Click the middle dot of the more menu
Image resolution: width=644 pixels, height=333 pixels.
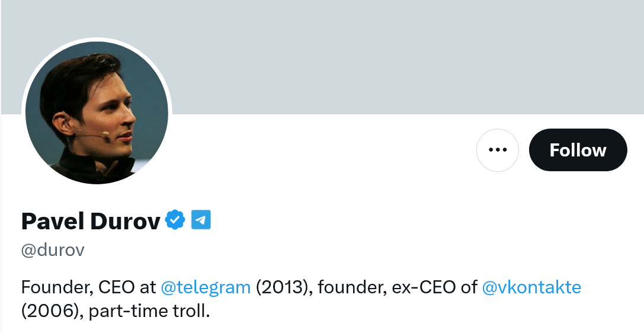point(498,151)
